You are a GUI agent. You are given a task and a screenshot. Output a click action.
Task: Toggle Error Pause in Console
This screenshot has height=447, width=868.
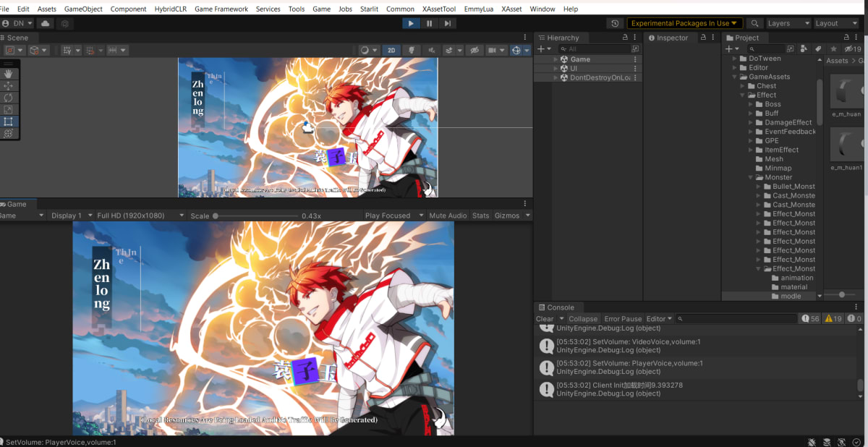(x=623, y=318)
